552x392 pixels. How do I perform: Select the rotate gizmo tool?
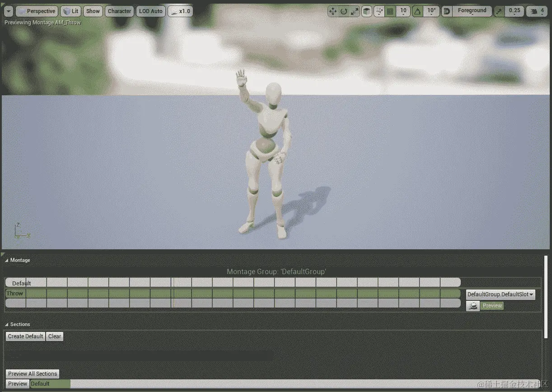[344, 11]
